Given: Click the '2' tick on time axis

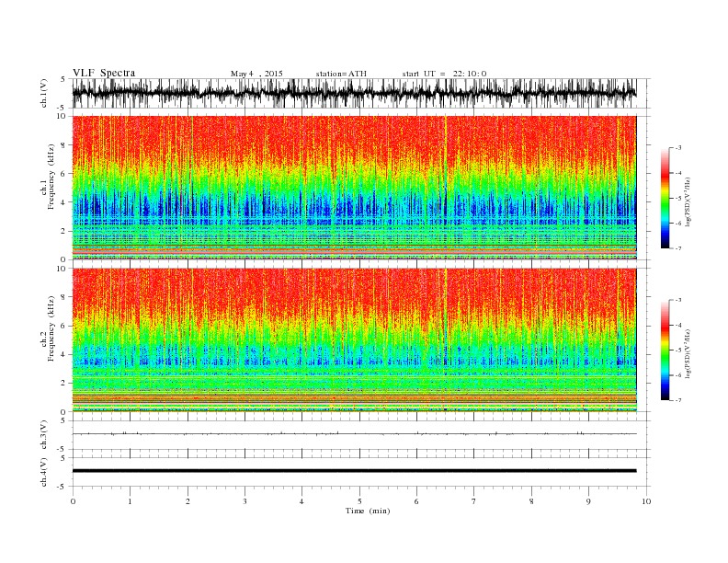Looking at the screenshot, I should pos(188,501).
